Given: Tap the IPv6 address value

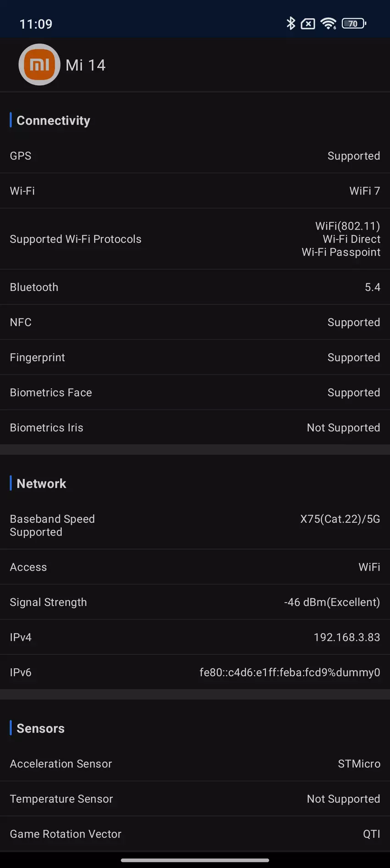Looking at the screenshot, I should pyautogui.click(x=290, y=672).
